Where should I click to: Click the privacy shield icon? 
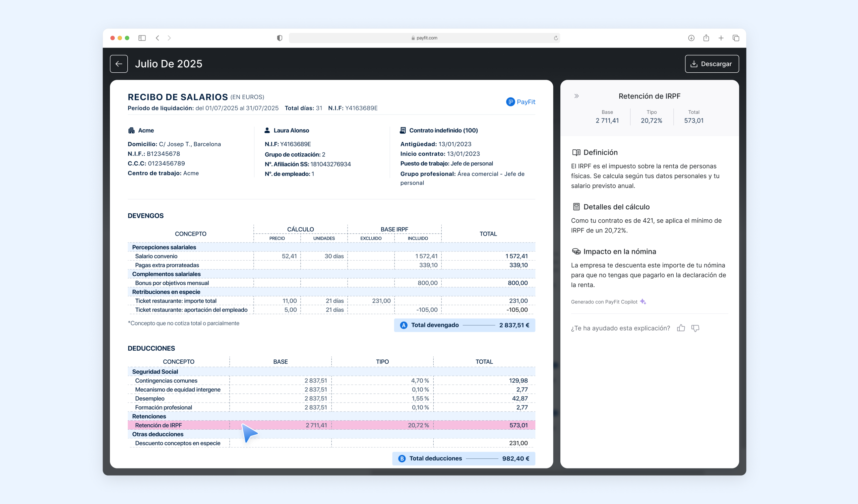click(x=280, y=38)
